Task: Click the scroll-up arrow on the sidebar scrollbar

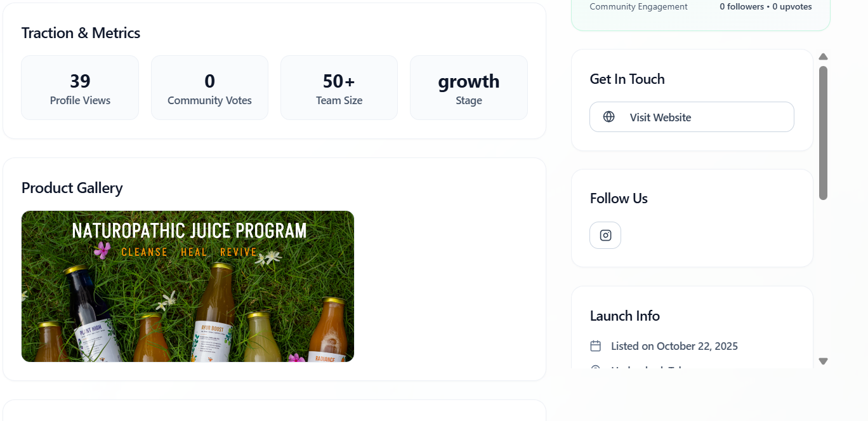Action: coord(823,57)
